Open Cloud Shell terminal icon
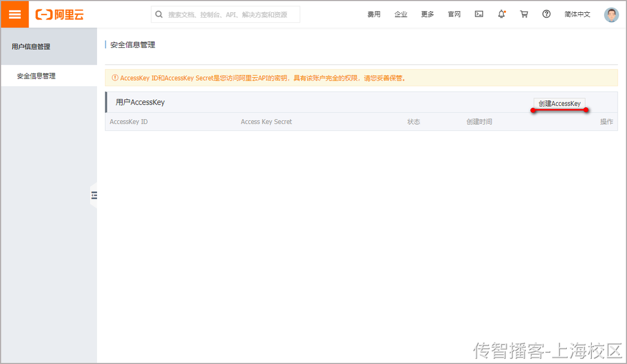627x364 pixels. pos(479,14)
